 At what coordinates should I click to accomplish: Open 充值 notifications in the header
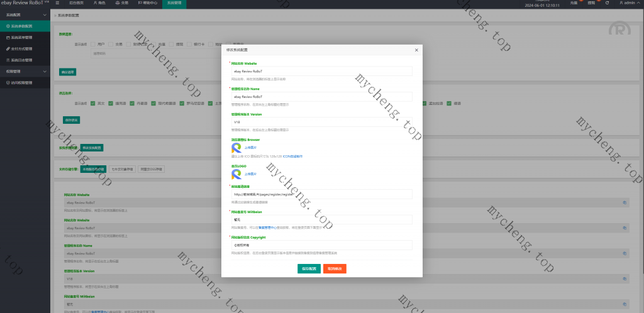click(x=574, y=3)
